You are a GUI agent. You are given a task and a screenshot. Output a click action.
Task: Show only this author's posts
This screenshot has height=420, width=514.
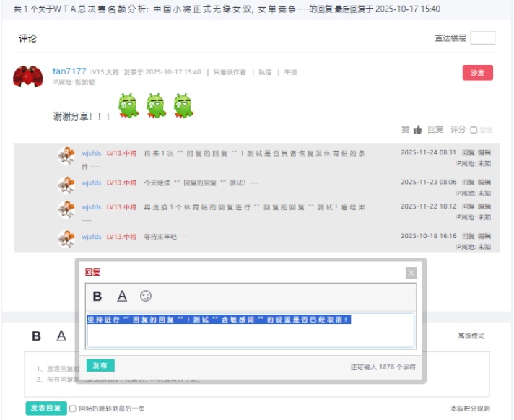[x=230, y=72]
